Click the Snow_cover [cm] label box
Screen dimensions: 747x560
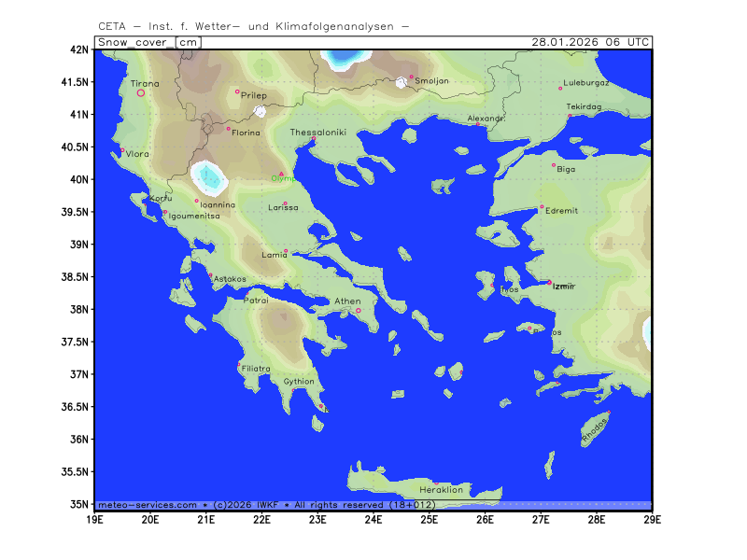(148, 42)
